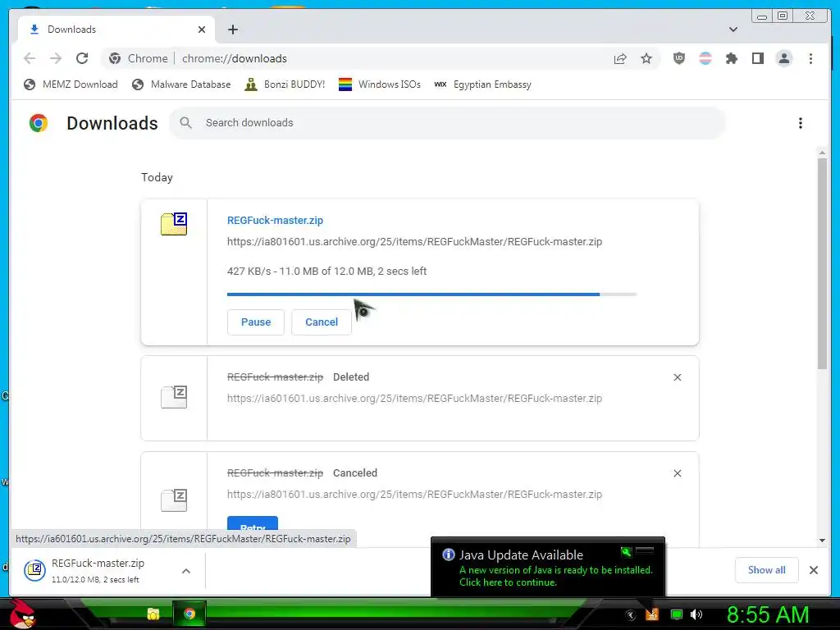
Task: Click the browser back arrow
Action: [x=30, y=58]
